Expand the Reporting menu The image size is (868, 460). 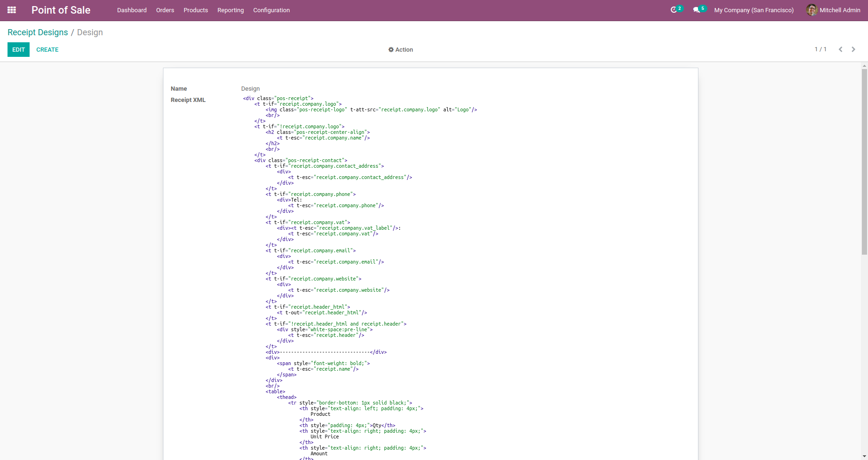click(230, 10)
